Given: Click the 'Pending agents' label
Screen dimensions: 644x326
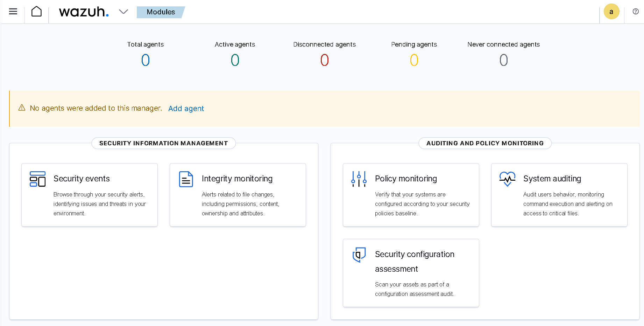Looking at the screenshot, I should click(x=414, y=44).
